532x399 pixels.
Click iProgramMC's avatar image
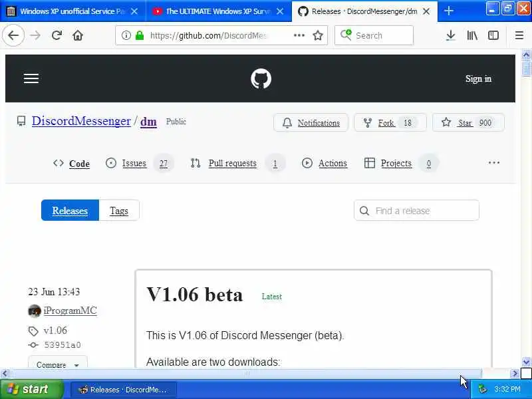(x=35, y=311)
